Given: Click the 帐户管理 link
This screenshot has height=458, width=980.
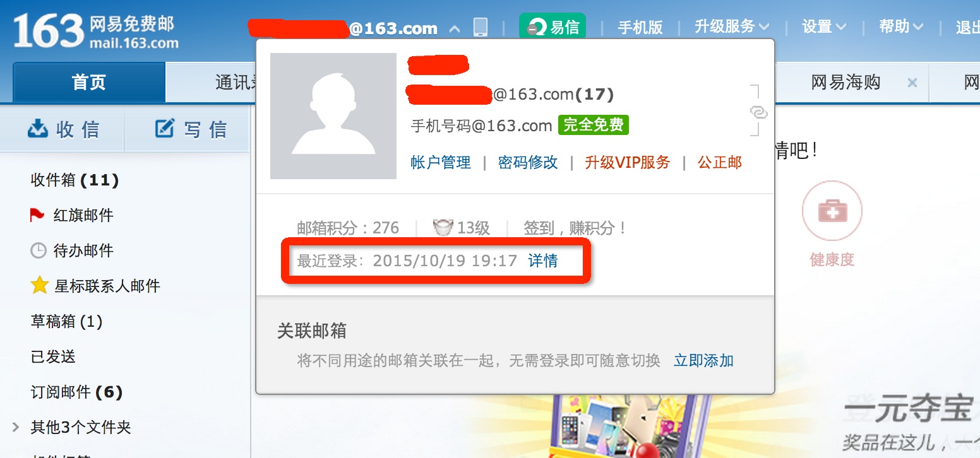Looking at the screenshot, I should point(441,163).
